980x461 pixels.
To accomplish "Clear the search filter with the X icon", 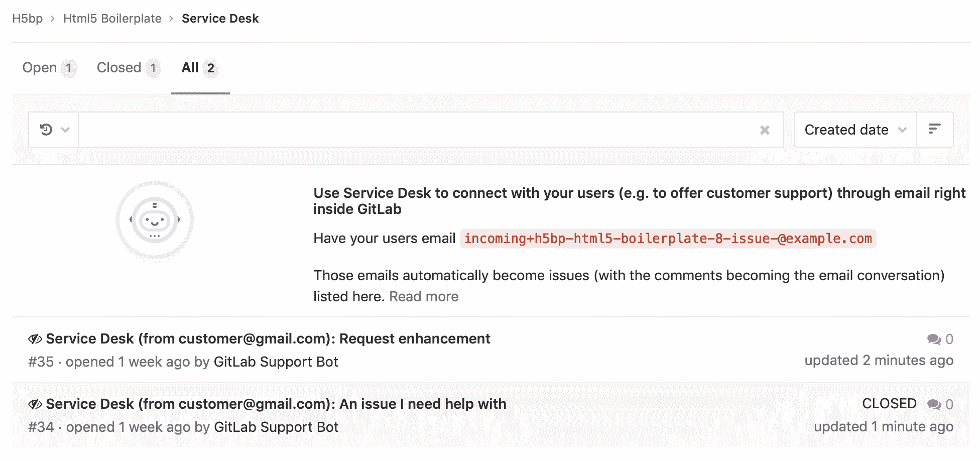I will click(765, 130).
